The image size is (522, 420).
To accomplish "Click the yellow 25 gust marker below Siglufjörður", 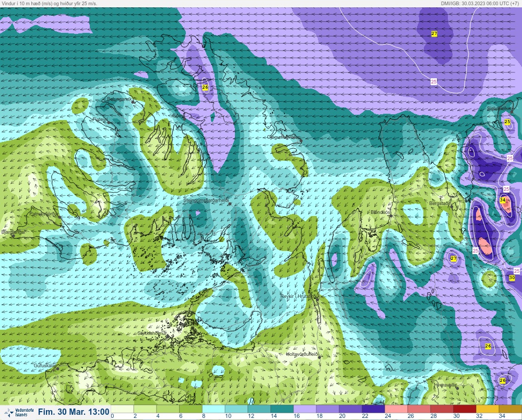I will click(507, 122).
